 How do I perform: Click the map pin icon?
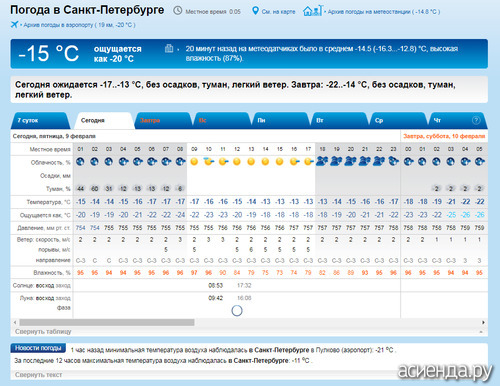tap(255, 11)
